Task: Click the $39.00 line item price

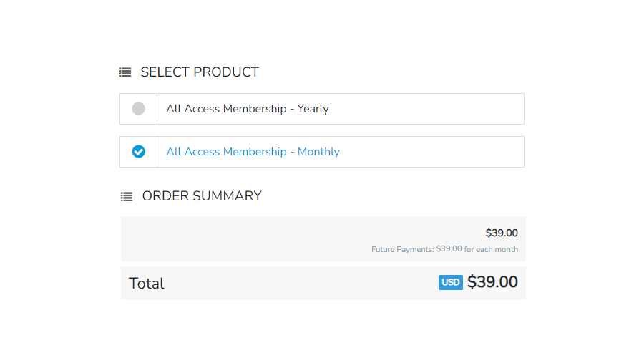Action: pyautogui.click(x=502, y=233)
